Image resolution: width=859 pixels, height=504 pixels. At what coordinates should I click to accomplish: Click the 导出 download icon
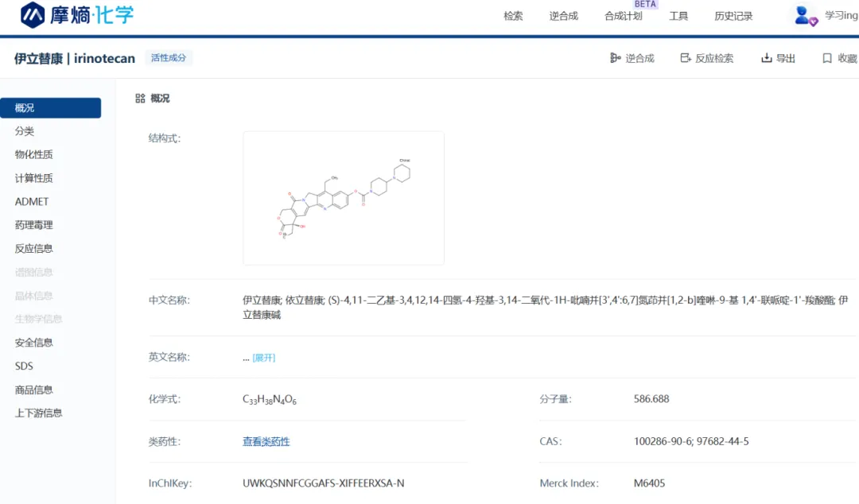pos(767,58)
